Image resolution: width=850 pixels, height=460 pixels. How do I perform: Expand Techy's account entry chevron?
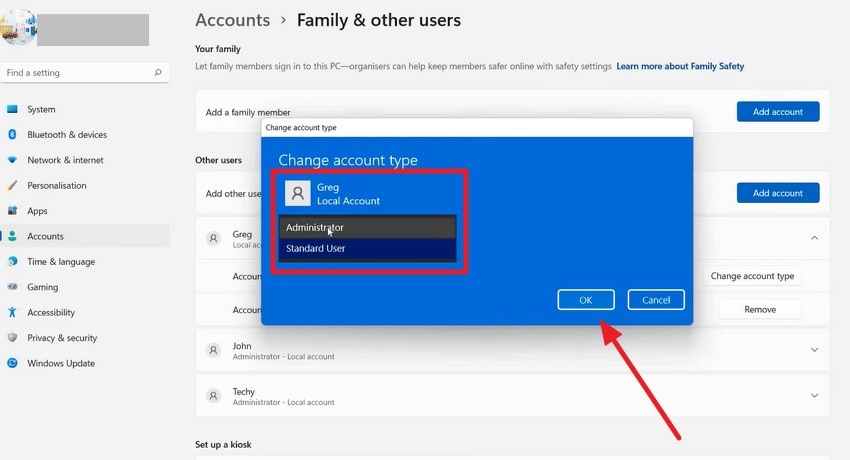pyautogui.click(x=814, y=396)
